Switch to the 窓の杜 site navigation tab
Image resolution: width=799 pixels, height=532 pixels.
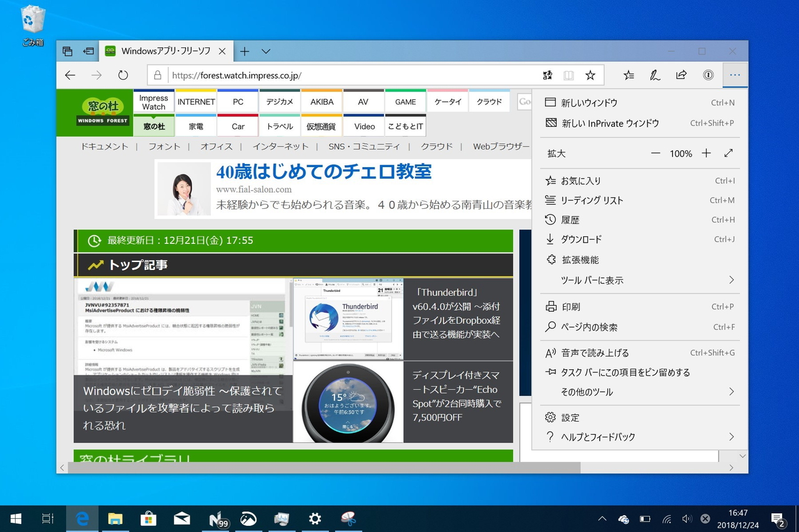point(154,125)
